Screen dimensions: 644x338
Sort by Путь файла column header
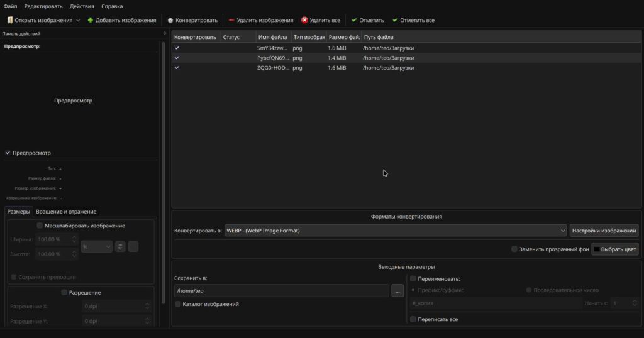click(x=501, y=37)
